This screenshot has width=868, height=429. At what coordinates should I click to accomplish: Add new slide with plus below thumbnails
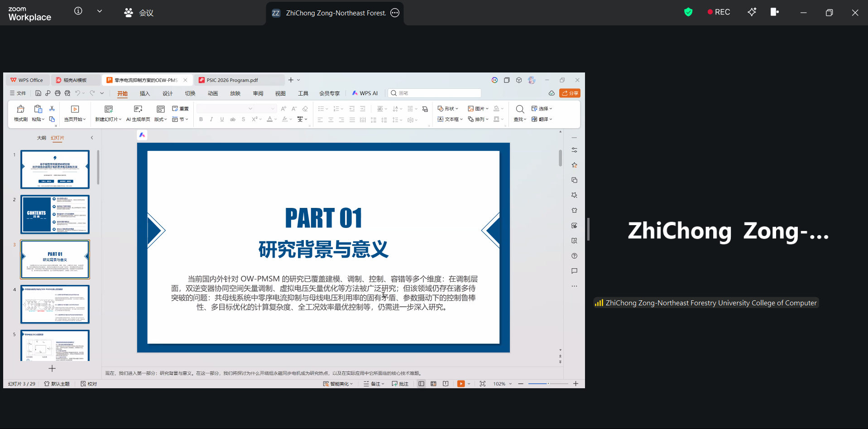click(x=52, y=369)
